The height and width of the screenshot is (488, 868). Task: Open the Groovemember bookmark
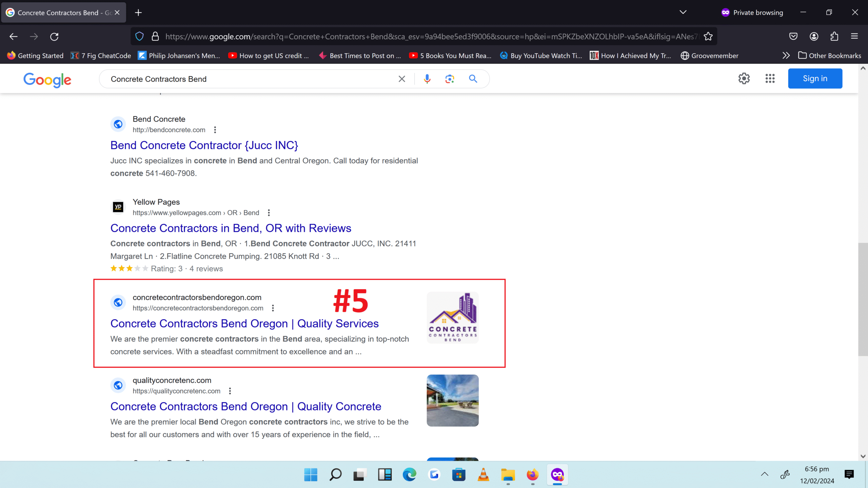710,56
